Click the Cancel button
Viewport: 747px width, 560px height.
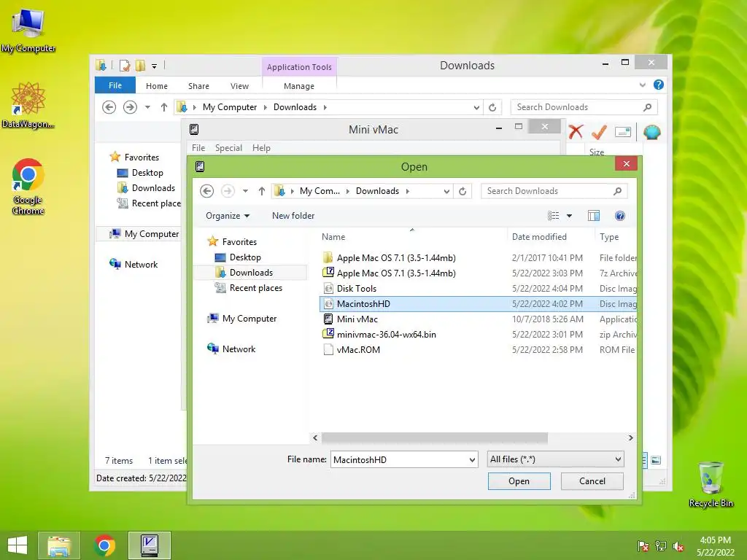pyautogui.click(x=592, y=481)
